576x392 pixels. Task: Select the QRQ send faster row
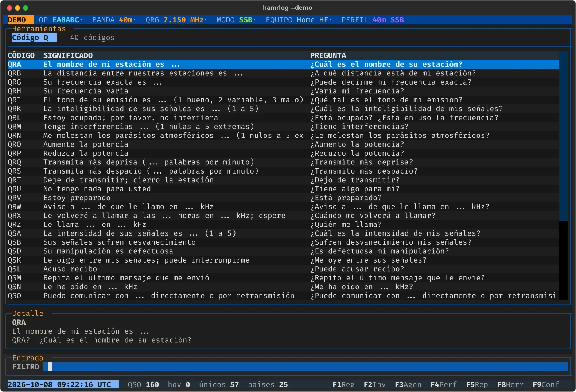(283, 162)
